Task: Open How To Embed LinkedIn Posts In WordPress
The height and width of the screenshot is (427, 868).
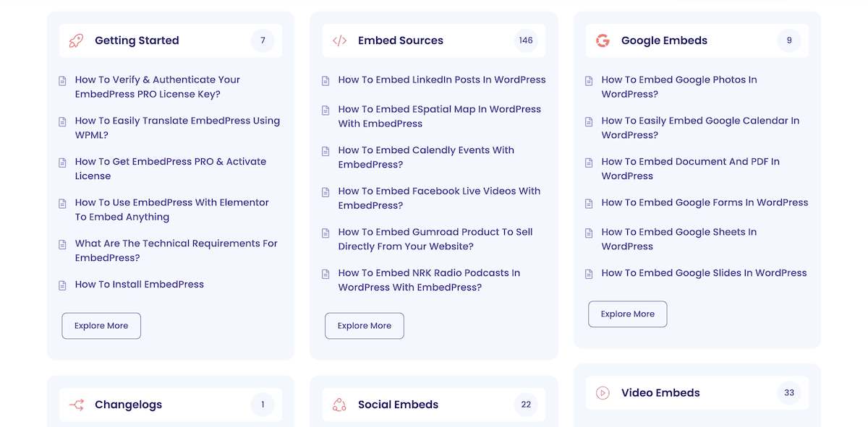Action: [442, 80]
